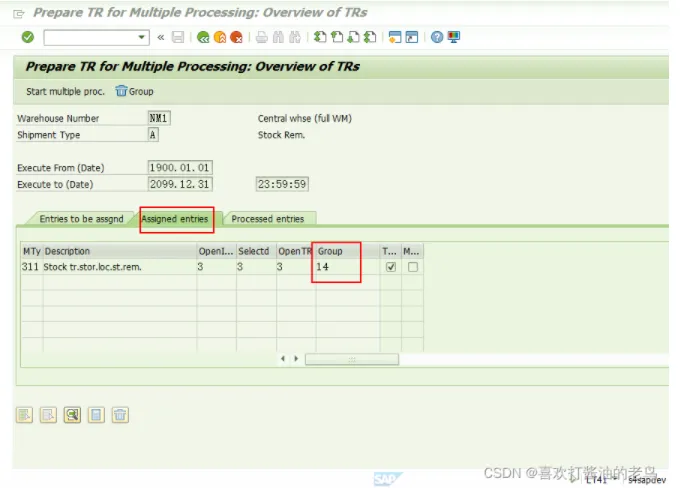Click MTy column header
Viewport: 680px width, 488px height.
coord(32,251)
